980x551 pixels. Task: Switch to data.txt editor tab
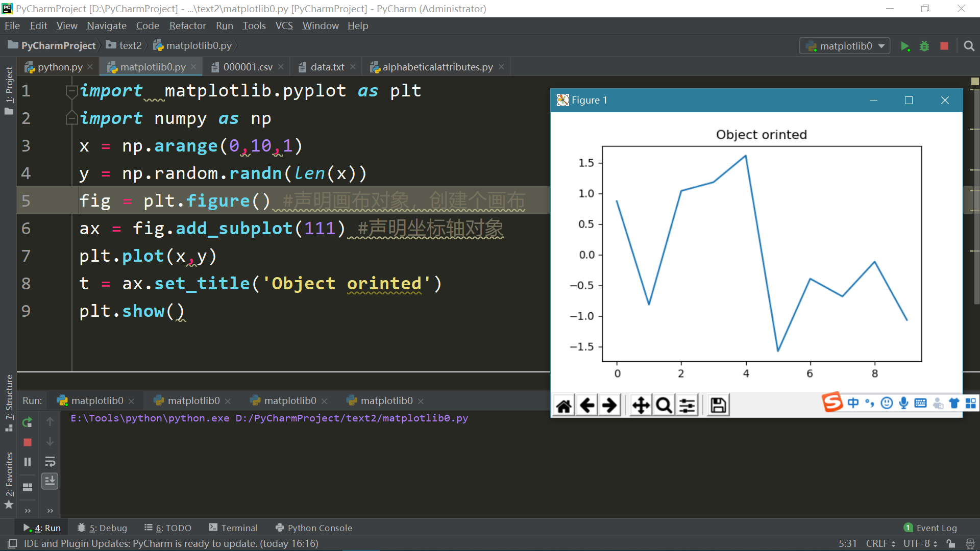pyautogui.click(x=327, y=67)
